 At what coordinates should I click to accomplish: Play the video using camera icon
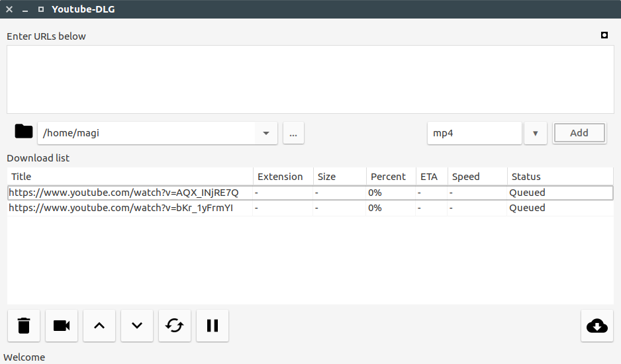click(x=62, y=326)
